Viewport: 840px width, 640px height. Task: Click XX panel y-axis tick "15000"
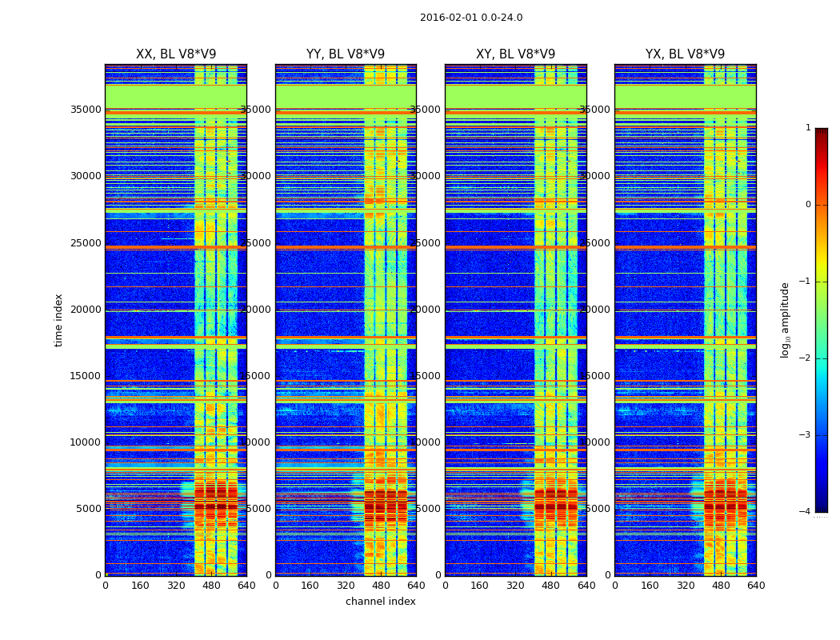point(86,375)
